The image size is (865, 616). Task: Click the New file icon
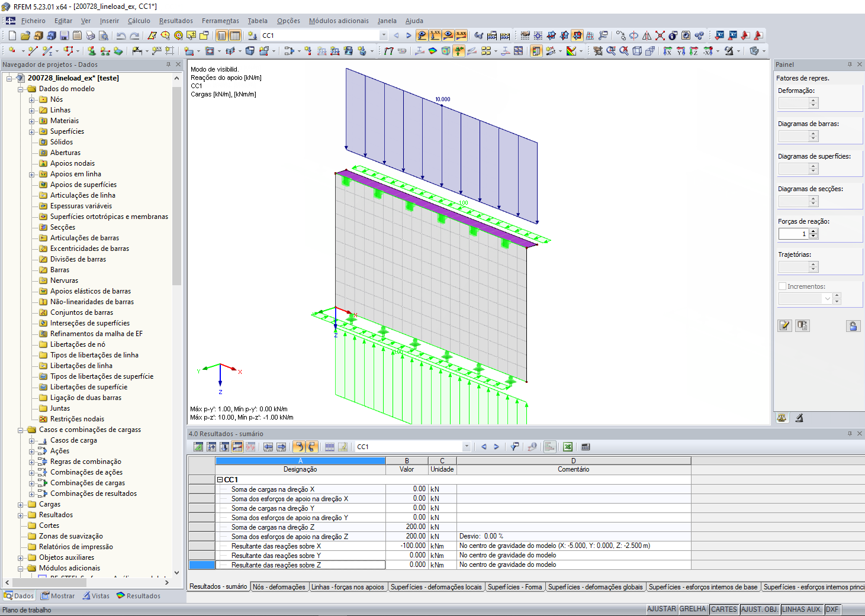[12, 36]
